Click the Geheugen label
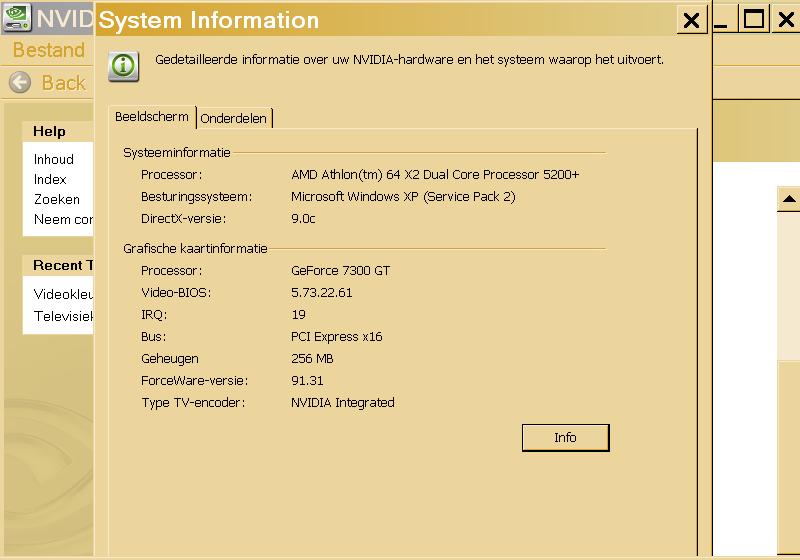 169,359
